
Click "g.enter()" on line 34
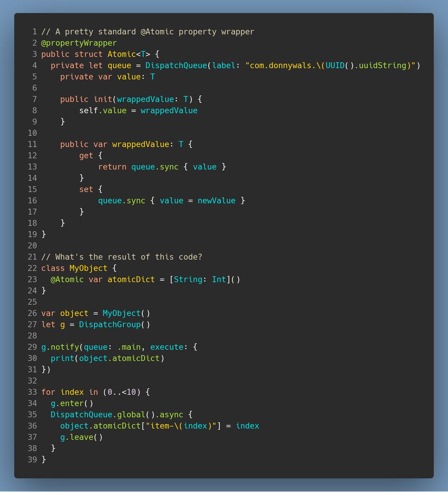click(x=72, y=404)
